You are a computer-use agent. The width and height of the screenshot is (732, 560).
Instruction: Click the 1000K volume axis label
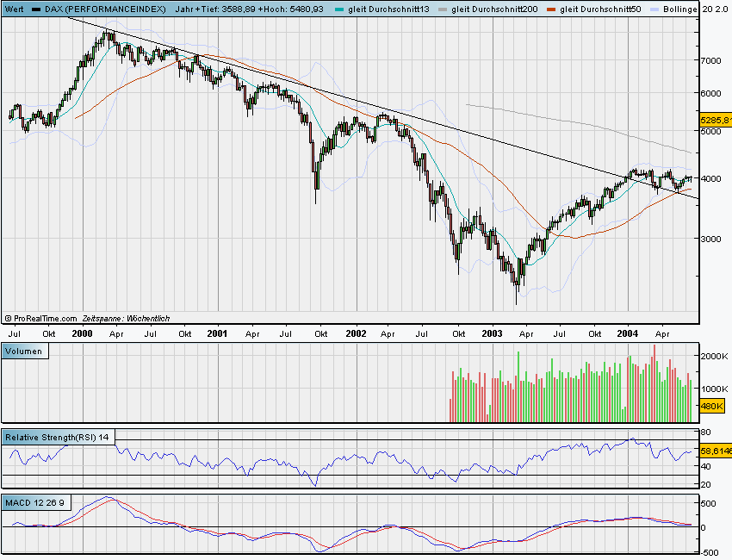click(x=714, y=389)
